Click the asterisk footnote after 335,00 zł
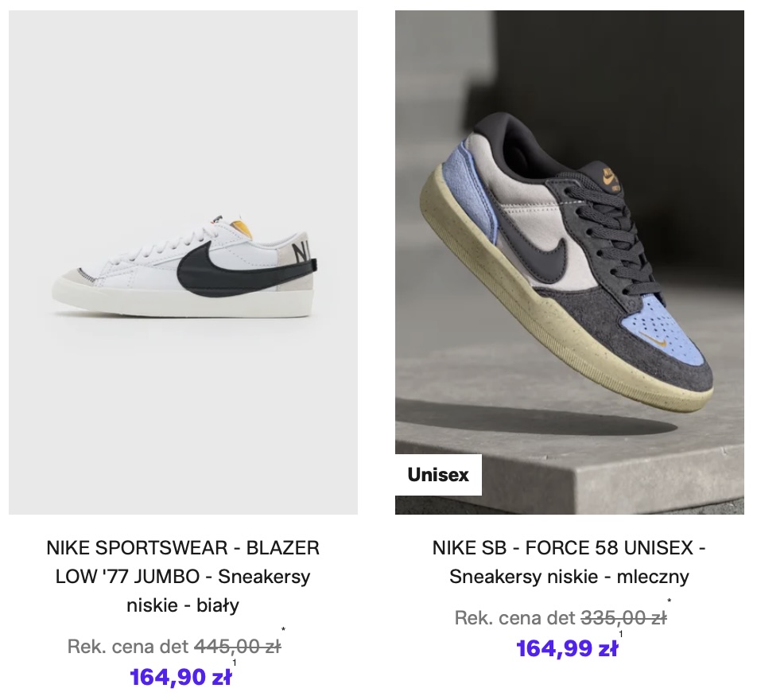Screen dimensions: 757x700 (x=670, y=601)
